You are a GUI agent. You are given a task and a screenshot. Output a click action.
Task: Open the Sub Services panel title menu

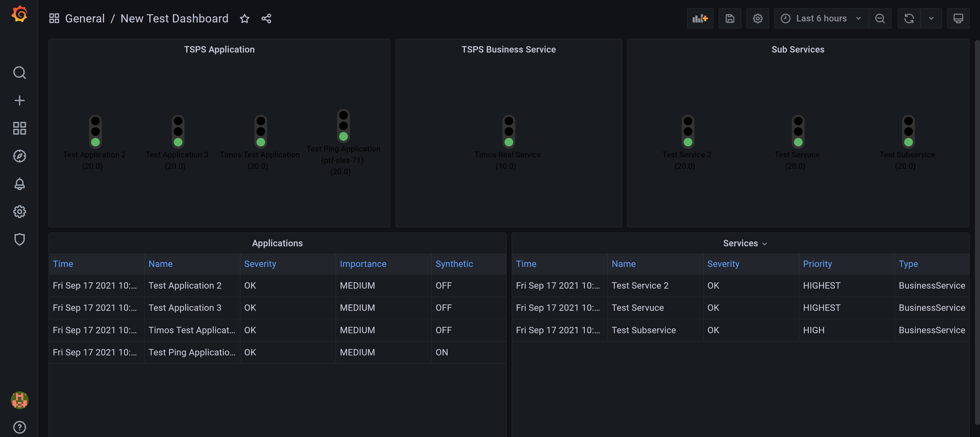(798, 49)
